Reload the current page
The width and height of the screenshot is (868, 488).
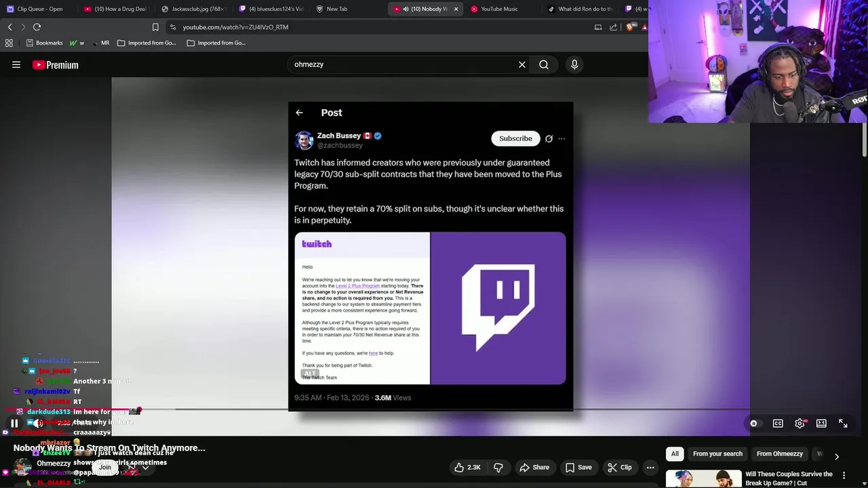point(37,27)
